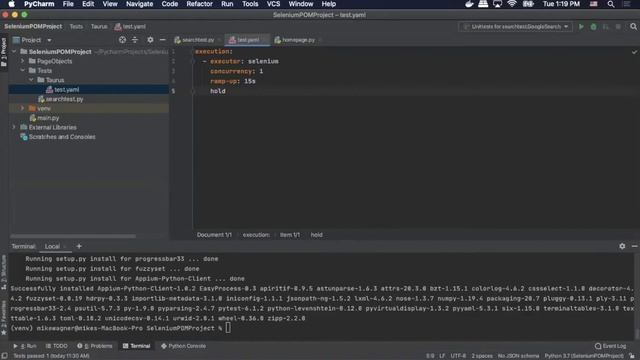640x360 pixels.
Task: Open Structure side tool window
Action: 4,272
